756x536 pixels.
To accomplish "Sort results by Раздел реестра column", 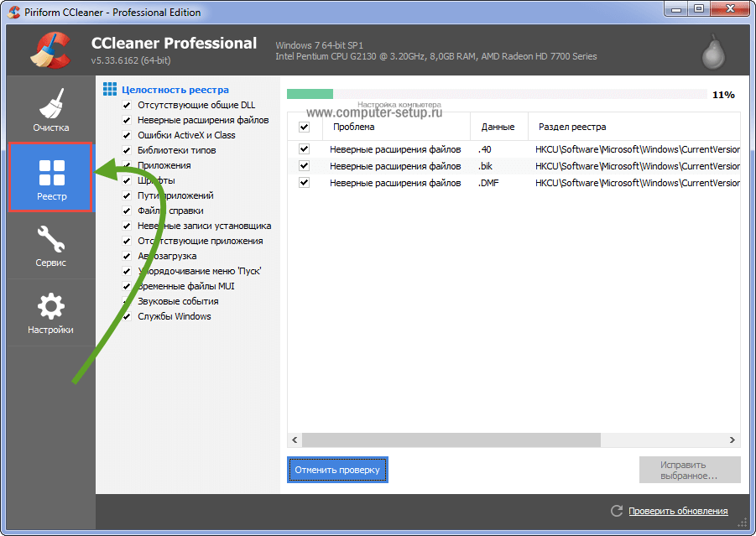I will (x=572, y=127).
